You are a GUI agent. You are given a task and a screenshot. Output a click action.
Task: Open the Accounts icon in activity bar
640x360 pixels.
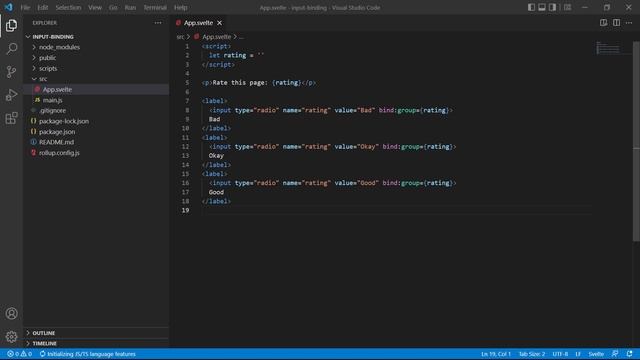click(x=11, y=313)
